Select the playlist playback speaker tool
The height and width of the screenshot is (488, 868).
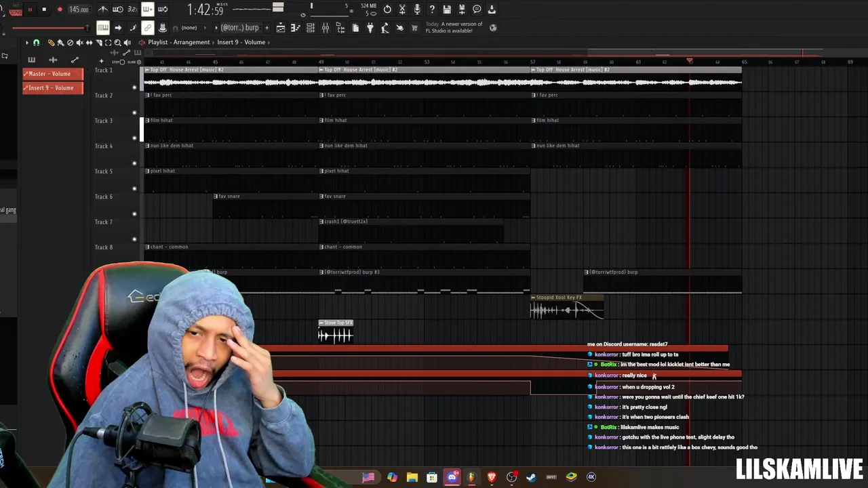pyautogui.click(x=127, y=43)
